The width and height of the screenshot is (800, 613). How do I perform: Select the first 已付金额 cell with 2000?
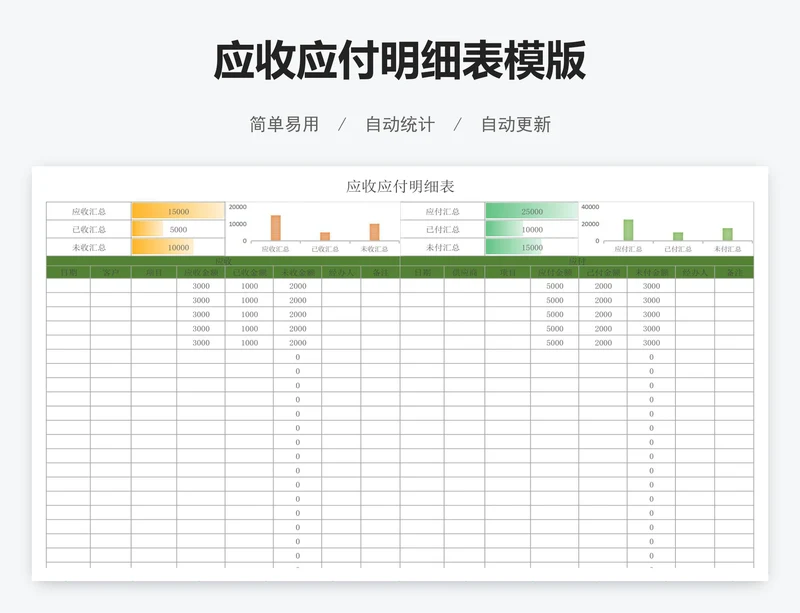tap(603, 286)
